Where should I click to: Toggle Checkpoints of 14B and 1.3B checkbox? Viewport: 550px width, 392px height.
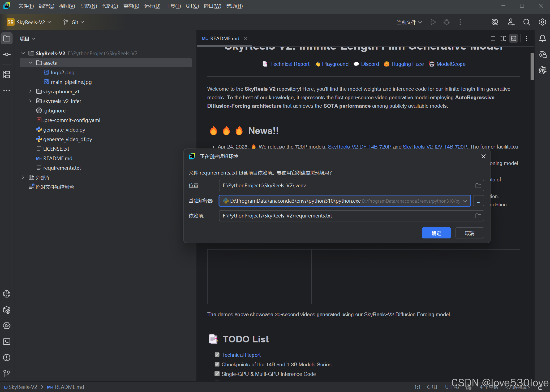217,364
